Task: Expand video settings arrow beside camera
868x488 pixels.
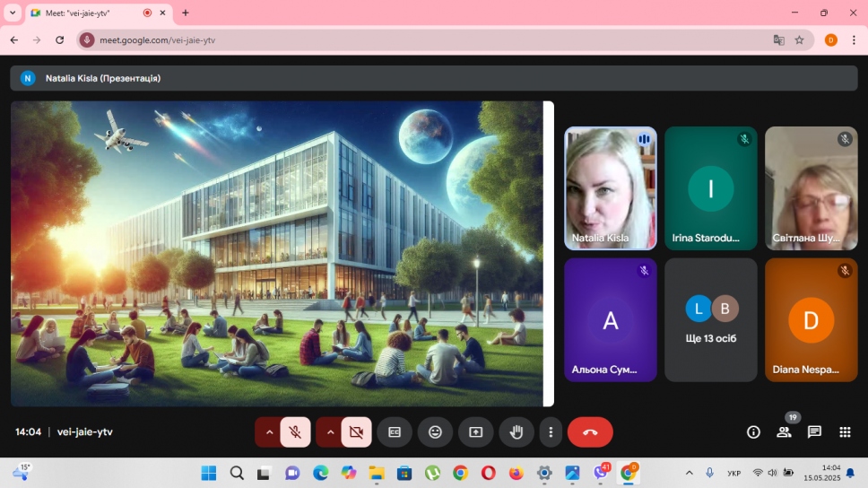Action: coord(329,432)
